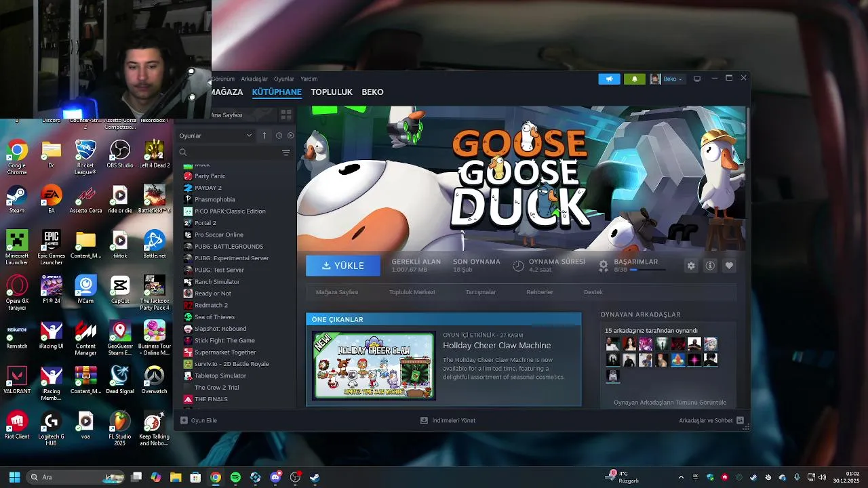
Task: Open game settings gear icon
Action: [691, 266]
